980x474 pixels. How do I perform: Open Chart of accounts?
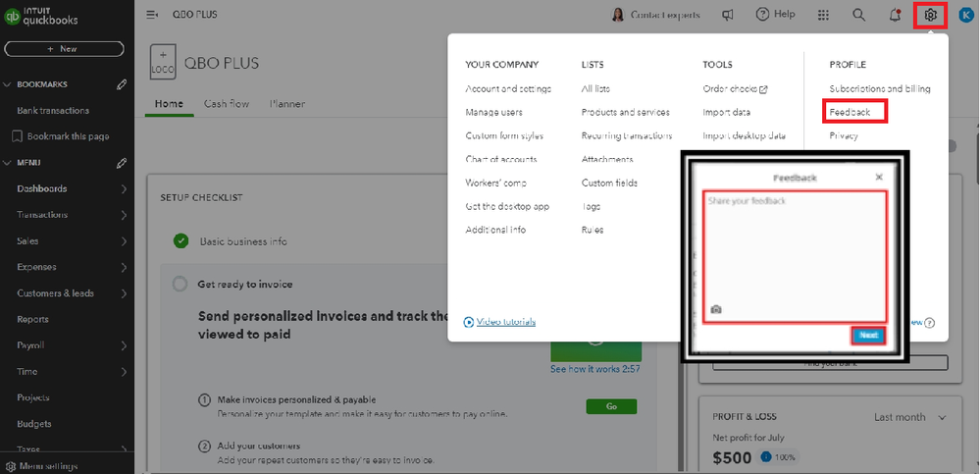click(500, 159)
